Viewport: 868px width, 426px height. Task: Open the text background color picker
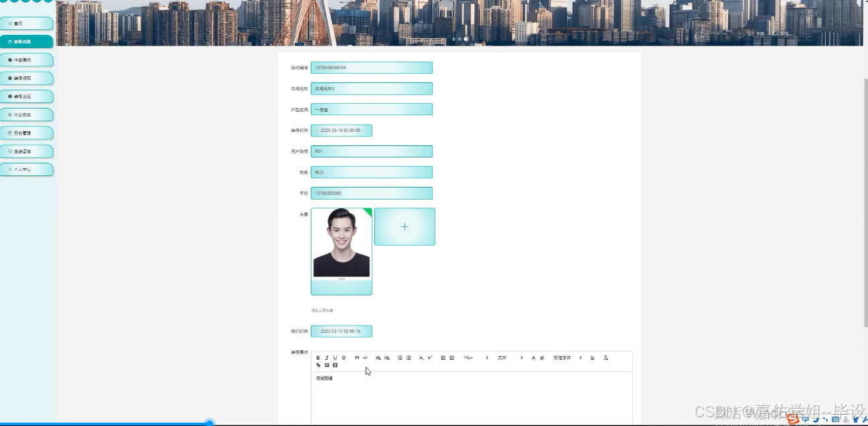coord(542,358)
